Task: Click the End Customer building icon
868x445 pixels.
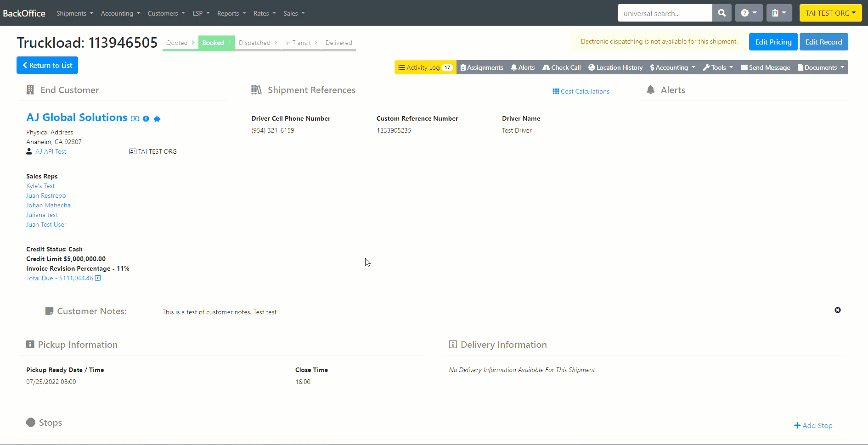Action: tap(30, 90)
